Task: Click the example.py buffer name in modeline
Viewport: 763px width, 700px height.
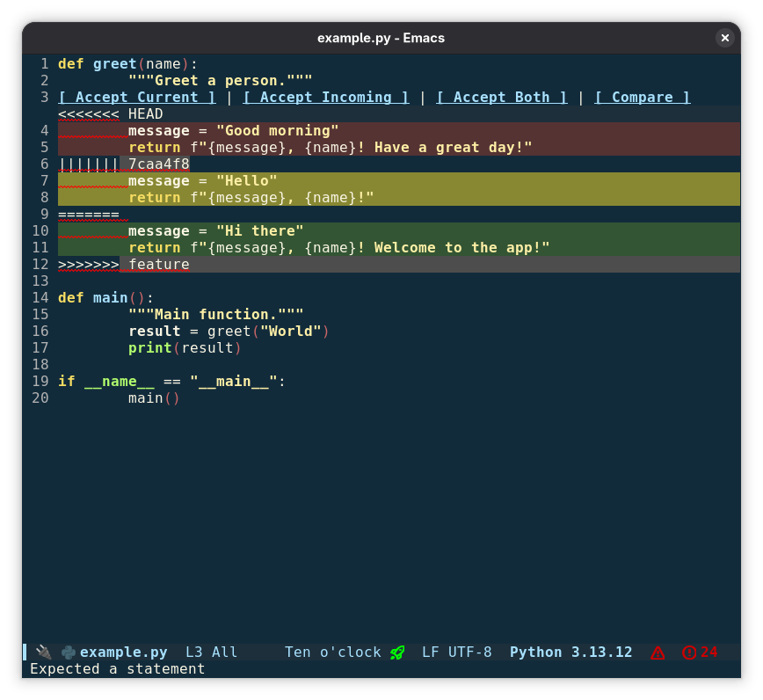Action: 123,653
